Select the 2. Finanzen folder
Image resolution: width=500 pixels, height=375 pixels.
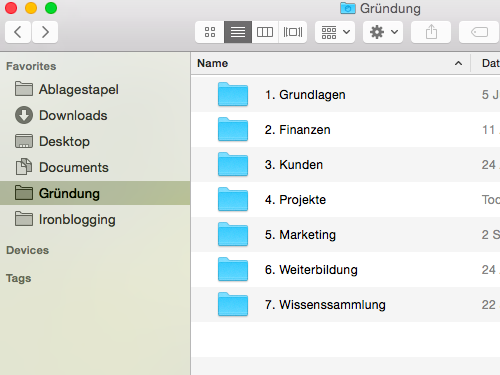346,130
